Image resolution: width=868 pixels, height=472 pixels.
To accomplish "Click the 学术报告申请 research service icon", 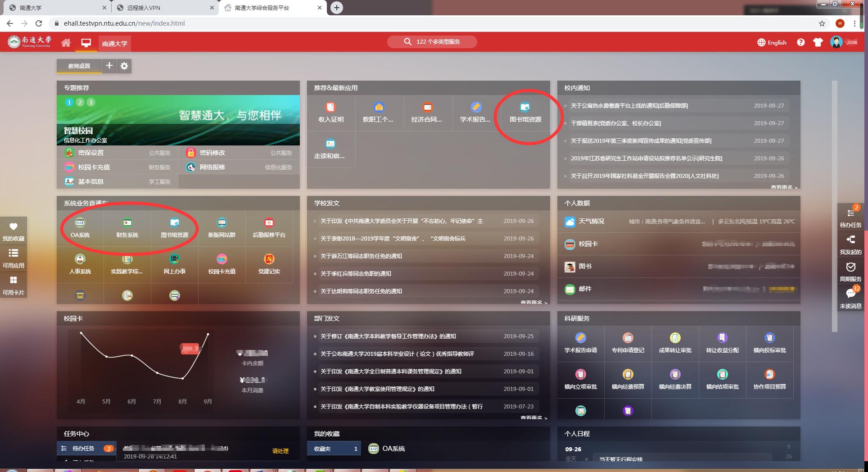I will tap(580, 342).
